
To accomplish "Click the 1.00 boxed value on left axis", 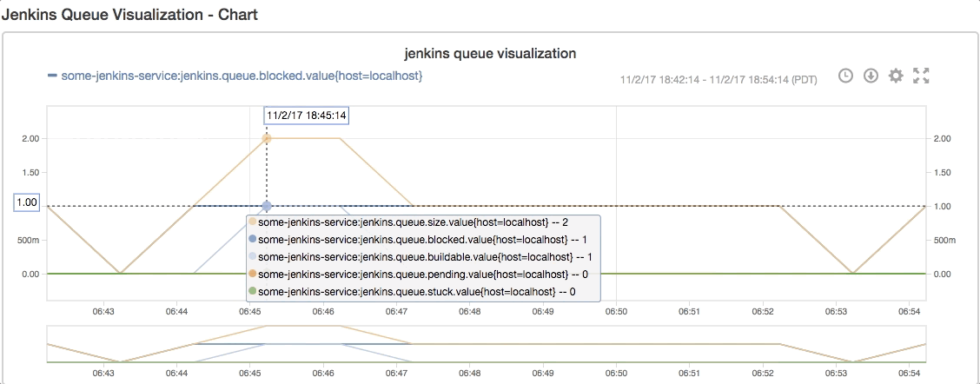I will (28, 202).
